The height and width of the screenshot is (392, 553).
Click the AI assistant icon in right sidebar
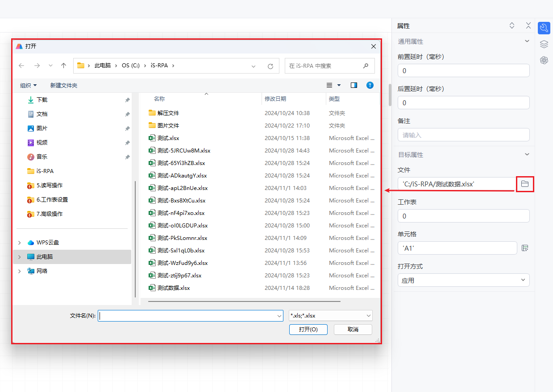point(544,60)
